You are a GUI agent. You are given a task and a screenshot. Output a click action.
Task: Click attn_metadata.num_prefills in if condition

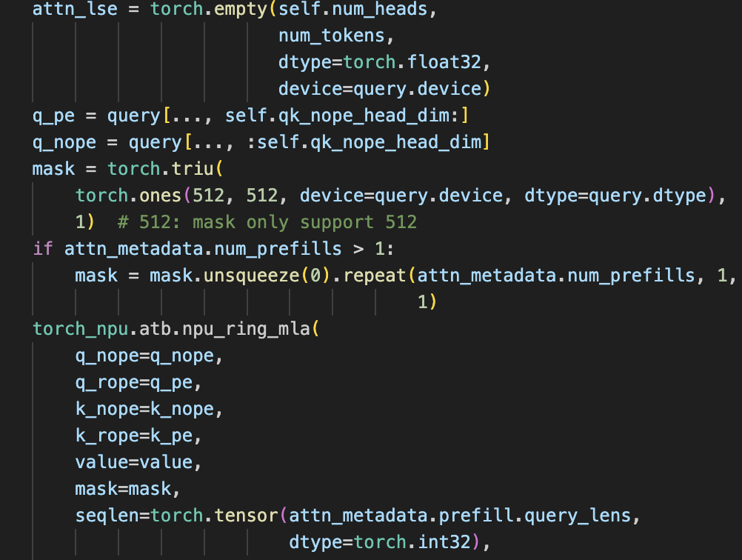(x=203, y=249)
